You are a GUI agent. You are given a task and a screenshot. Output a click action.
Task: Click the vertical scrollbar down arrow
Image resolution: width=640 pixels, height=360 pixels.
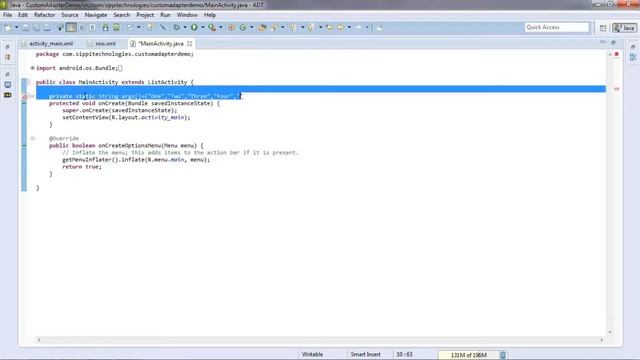[x=610, y=332]
